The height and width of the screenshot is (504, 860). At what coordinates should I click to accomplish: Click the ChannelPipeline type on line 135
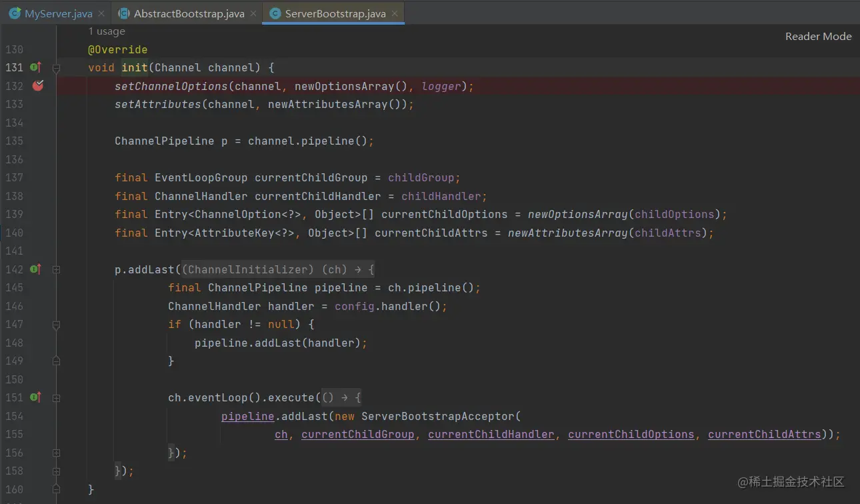coord(165,141)
